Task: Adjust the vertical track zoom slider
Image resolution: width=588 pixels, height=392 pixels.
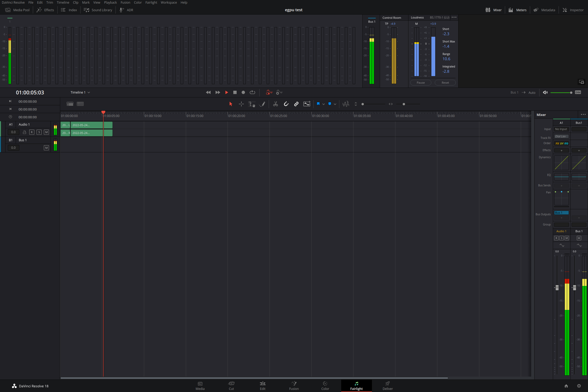Action: 373,104
